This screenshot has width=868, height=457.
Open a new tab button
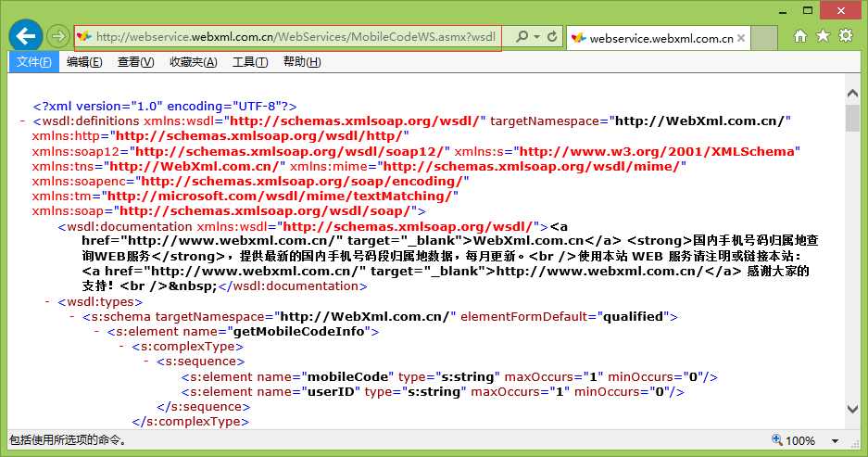[764, 38]
